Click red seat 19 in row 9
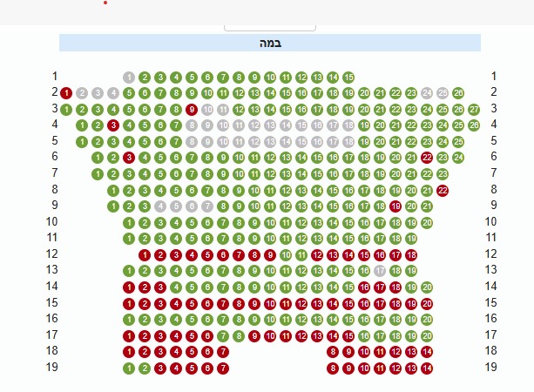Image resolution: width=534 pixels, height=392 pixels. pos(395,206)
